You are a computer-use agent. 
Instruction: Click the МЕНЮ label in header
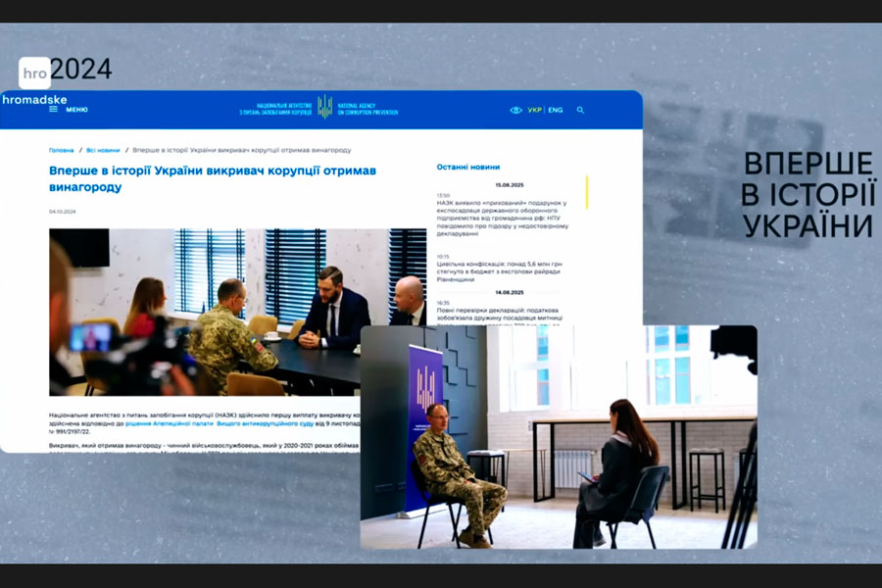coord(76,110)
